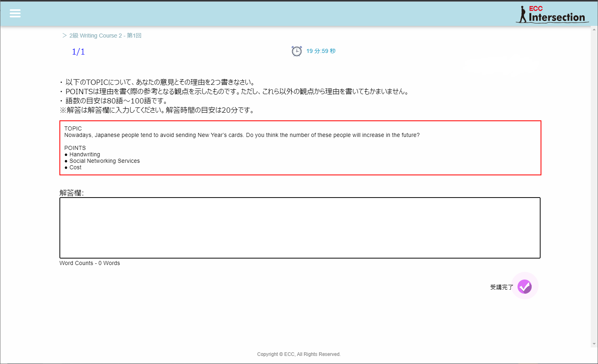
Task: Open the hamburger navigation menu
Action: click(x=15, y=13)
